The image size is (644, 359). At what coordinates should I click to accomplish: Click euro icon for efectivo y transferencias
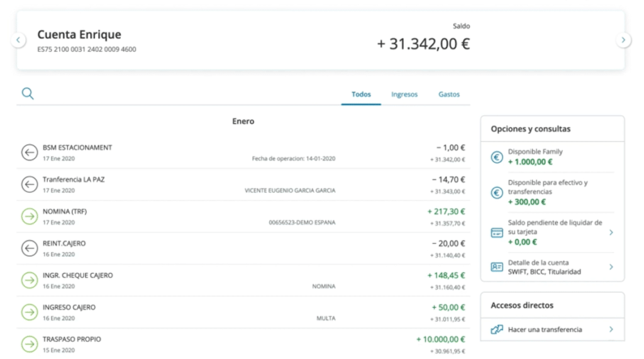pos(497,192)
